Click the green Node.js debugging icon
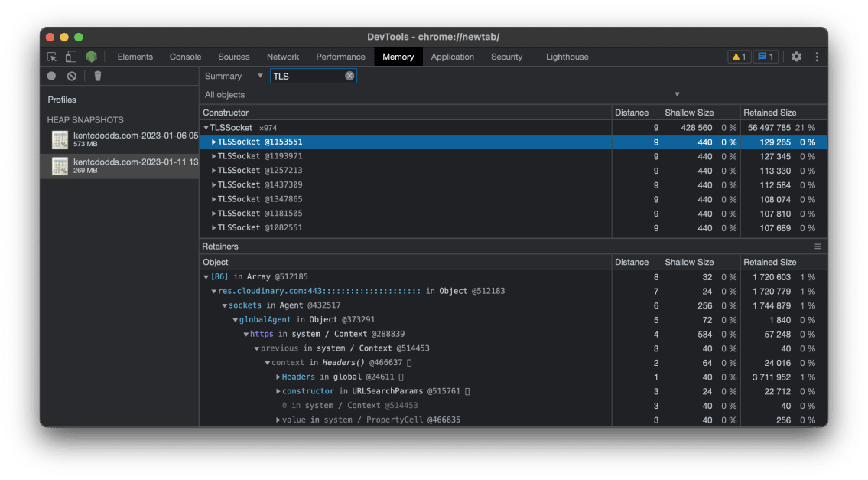The image size is (868, 480). [91, 57]
